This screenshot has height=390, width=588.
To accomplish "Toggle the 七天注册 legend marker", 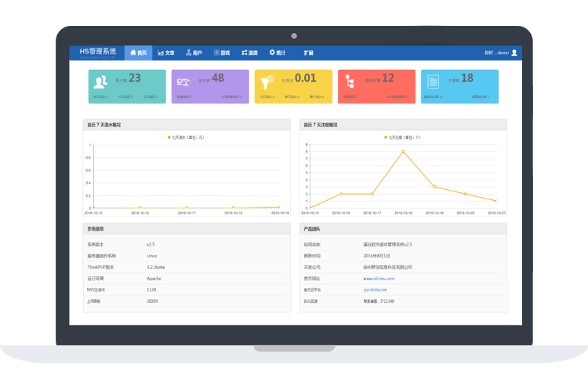I will tap(387, 137).
